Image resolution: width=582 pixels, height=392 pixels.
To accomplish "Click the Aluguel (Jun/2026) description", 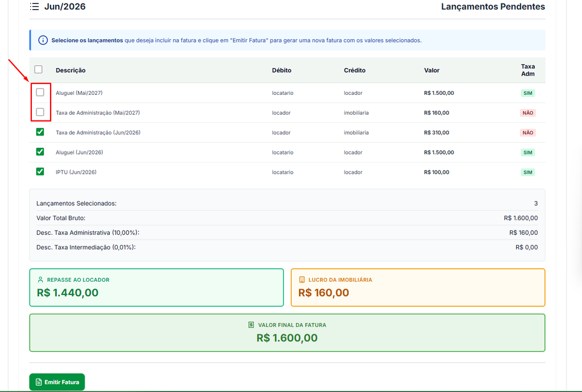I will tap(80, 152).
